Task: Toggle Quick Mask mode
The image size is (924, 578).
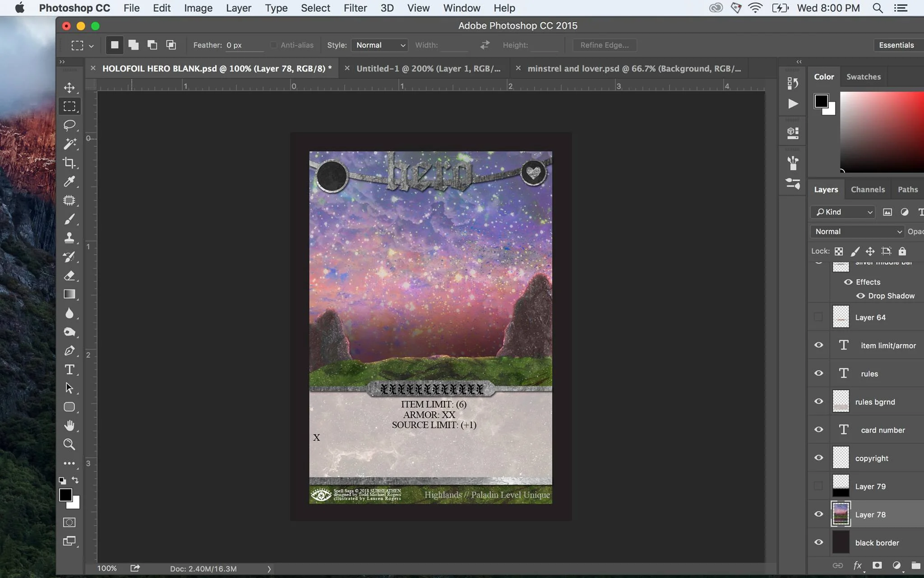Action: (x=69, y=522)
